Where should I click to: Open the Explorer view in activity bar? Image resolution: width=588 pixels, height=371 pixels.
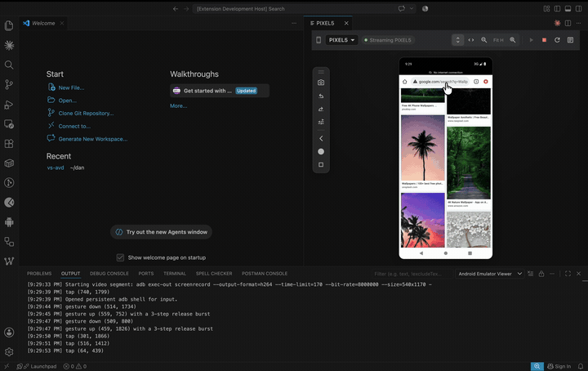[9, 25]
